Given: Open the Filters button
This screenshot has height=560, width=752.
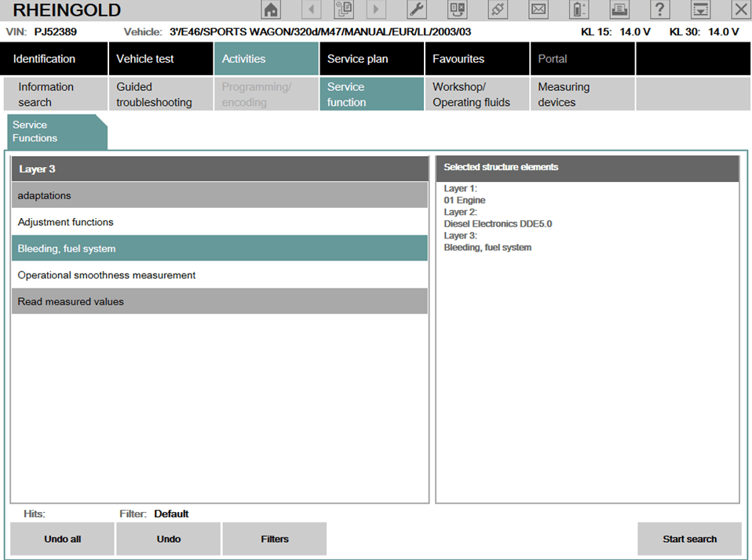Looking at the screenshot, I should (x=275, y=539).
